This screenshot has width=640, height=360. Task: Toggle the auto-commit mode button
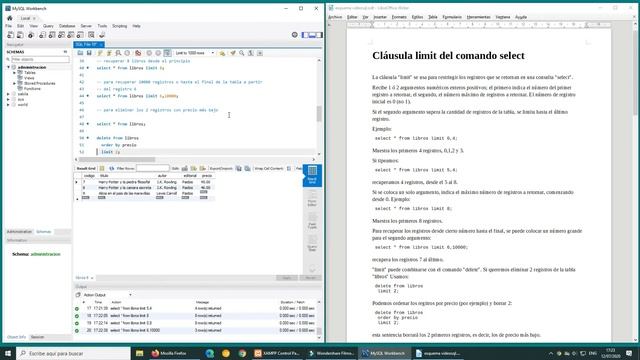tap(167, 53)
